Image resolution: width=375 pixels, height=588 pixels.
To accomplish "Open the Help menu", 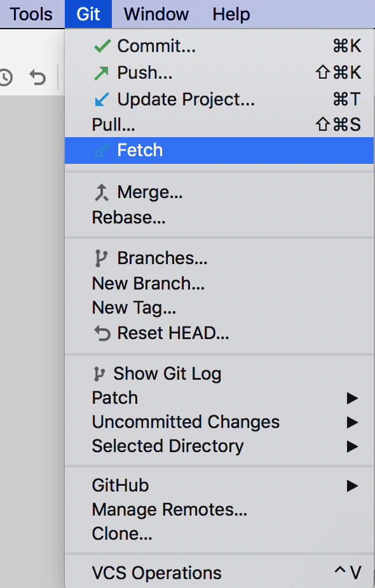I will click(x=231, y=14).
